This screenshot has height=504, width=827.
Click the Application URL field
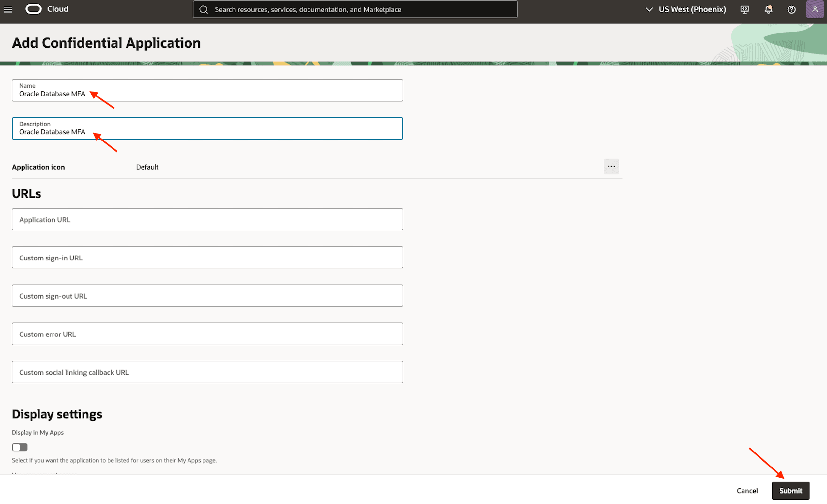(207, 219)
